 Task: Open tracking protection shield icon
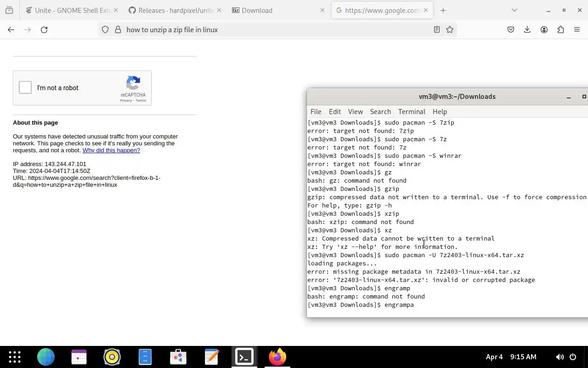tap(105, 29)
